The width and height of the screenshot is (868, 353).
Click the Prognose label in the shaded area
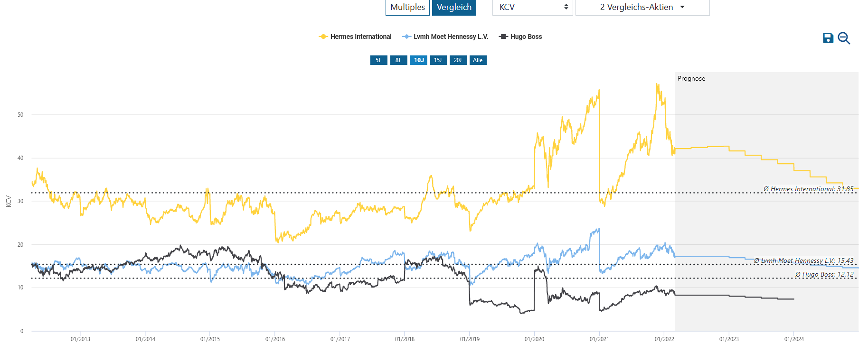tap(691, 79)
